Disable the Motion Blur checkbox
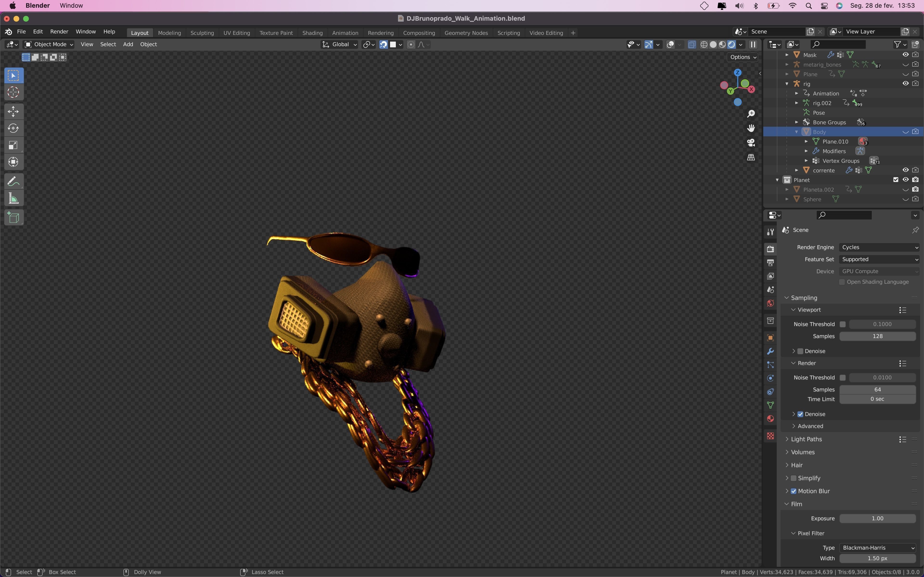This screenshot has width=924, height=577. (x=793, y=491)
